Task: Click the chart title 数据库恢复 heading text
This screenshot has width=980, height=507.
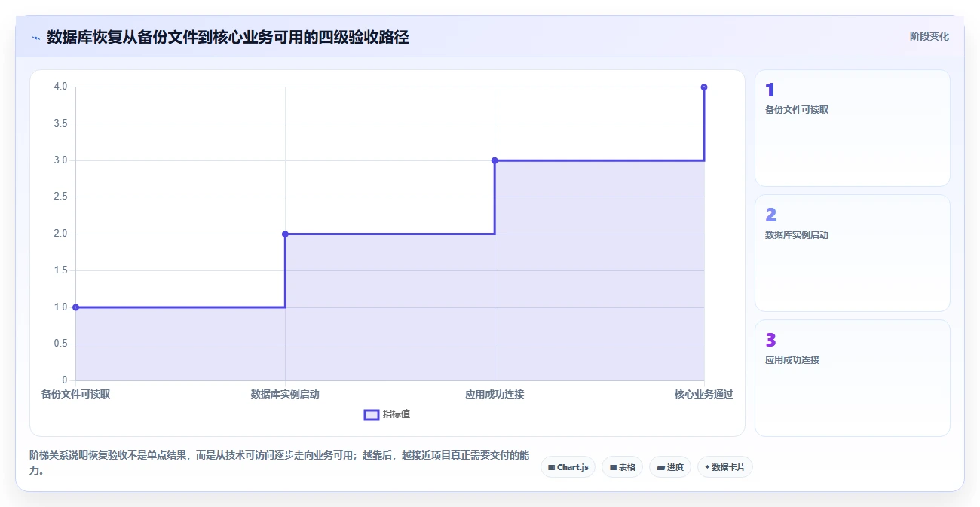Action: click(x=228, y=37)
